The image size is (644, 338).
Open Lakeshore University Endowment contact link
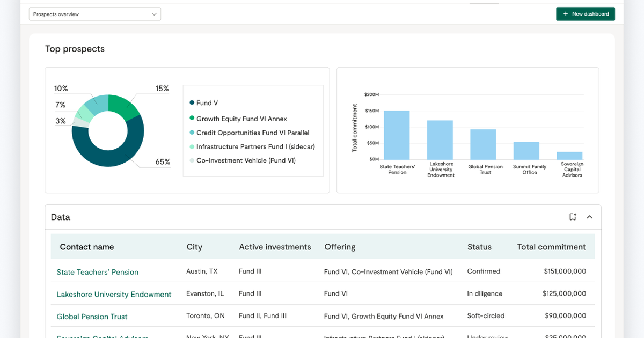coord(114,295)
